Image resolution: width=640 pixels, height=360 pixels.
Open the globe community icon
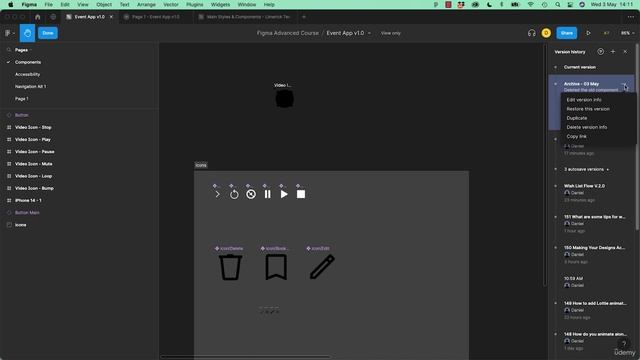coord(53,17)
